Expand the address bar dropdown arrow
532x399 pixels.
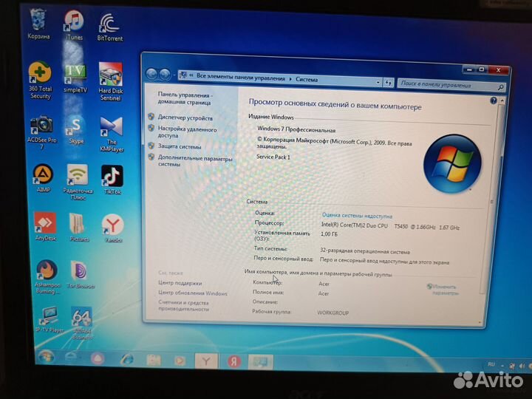point(378,82)
